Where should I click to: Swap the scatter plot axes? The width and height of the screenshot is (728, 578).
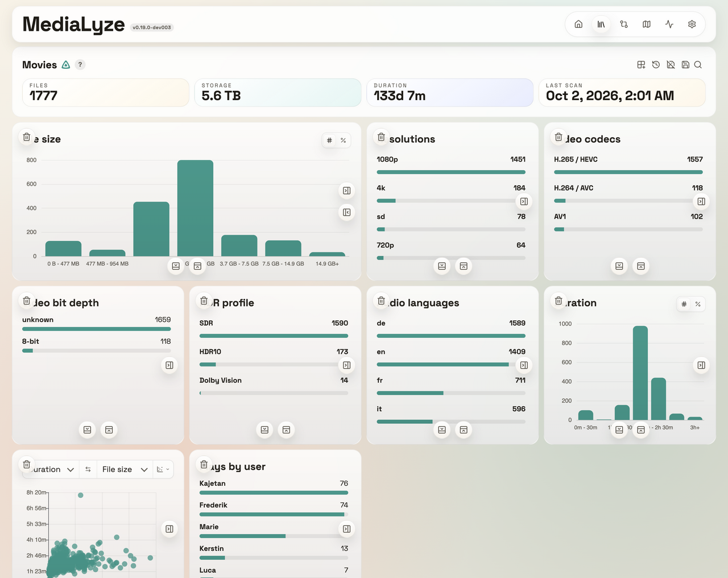tap(88, 469)
